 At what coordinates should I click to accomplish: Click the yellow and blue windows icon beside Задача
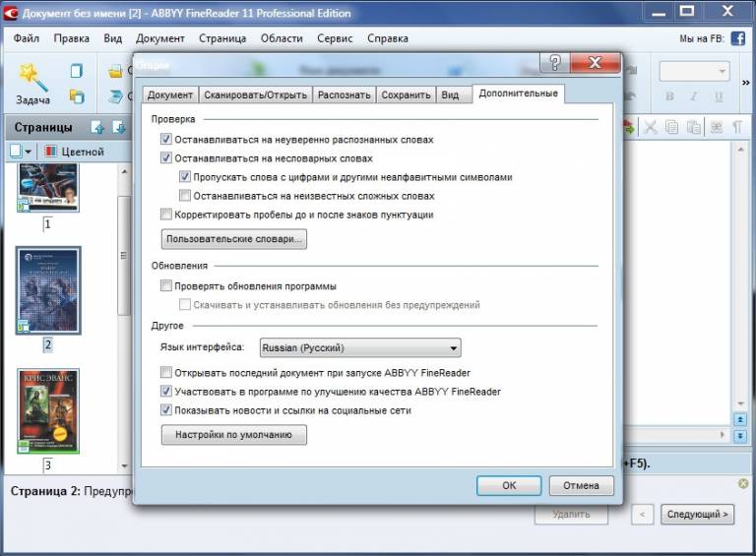pyautogui.click(x=76, y=96)
